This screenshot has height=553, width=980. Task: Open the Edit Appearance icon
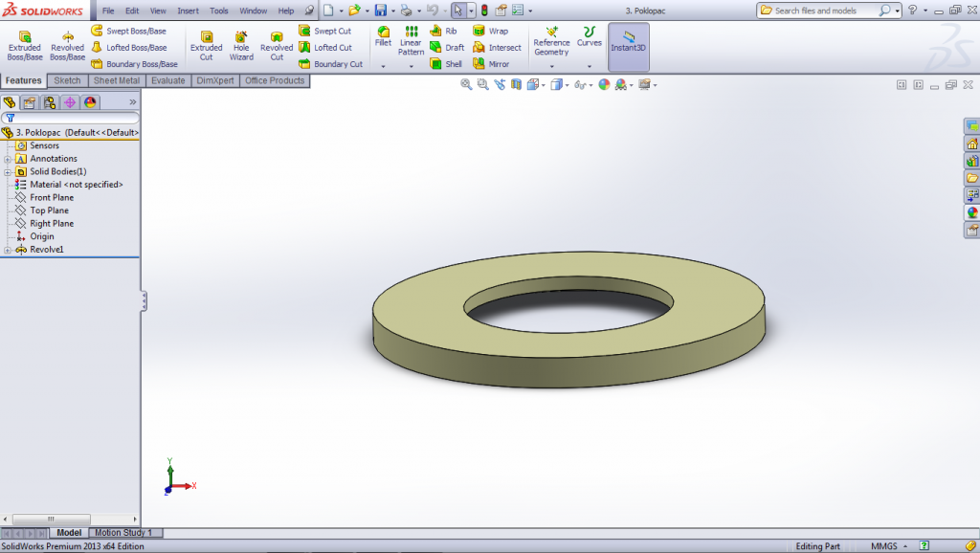[x=604, y=84]
